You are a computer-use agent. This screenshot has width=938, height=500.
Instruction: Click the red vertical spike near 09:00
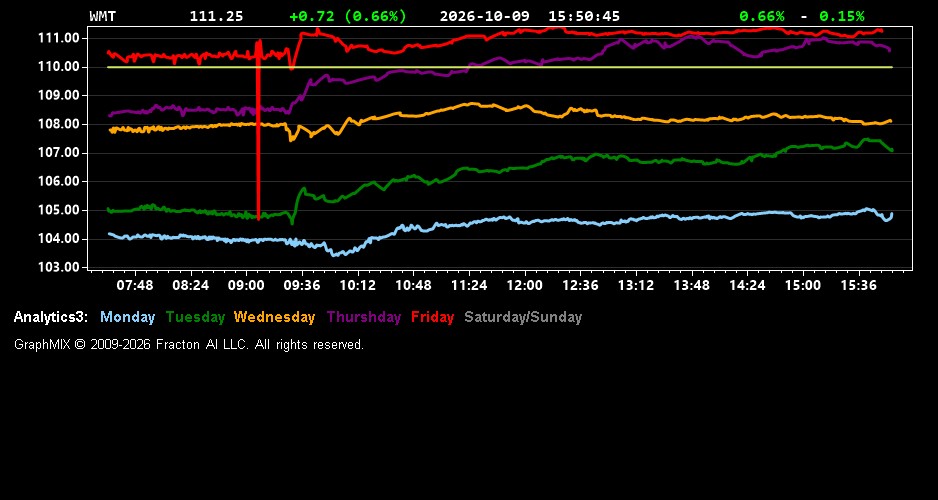pos(258,130)
